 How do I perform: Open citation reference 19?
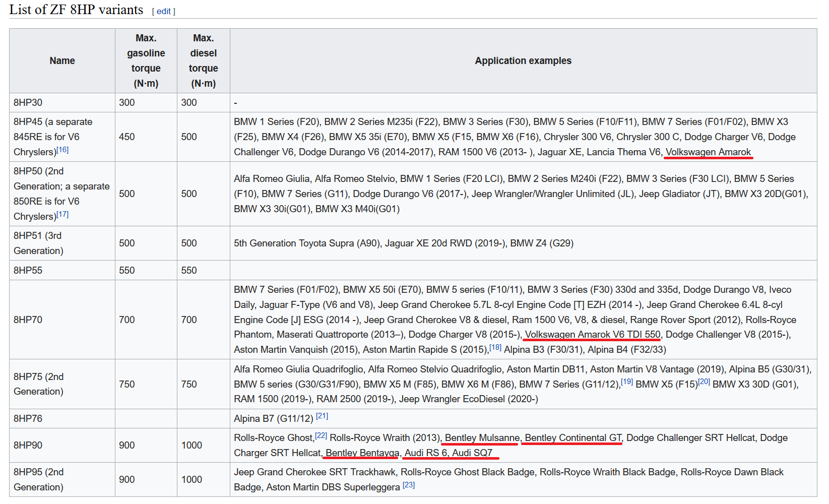point(627,382)
